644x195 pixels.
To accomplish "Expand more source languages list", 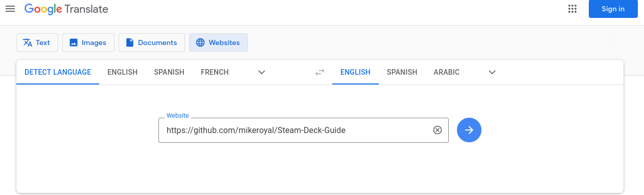I will (262, 72).
